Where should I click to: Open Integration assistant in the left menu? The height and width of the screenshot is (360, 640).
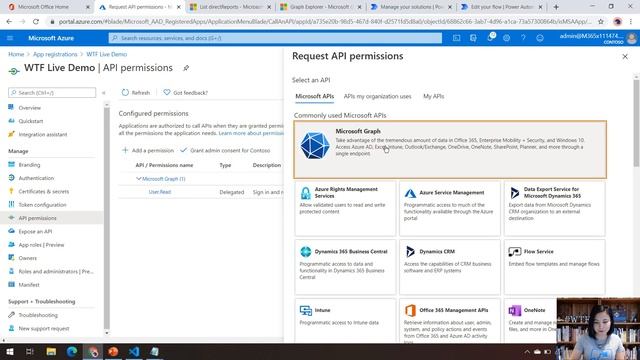(42, 134)
